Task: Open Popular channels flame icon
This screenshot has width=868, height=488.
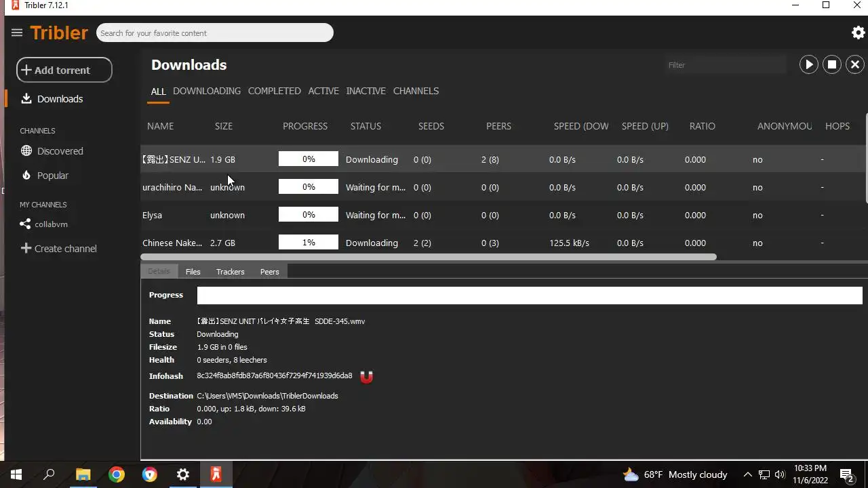Action: [x=26, y=175]
